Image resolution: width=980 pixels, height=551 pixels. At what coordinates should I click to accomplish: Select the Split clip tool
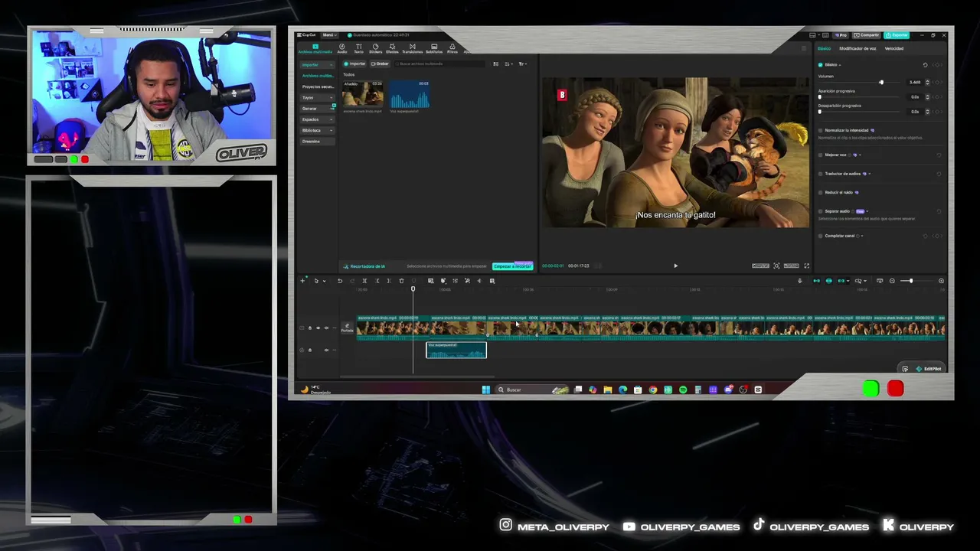(x=364, y=281)
